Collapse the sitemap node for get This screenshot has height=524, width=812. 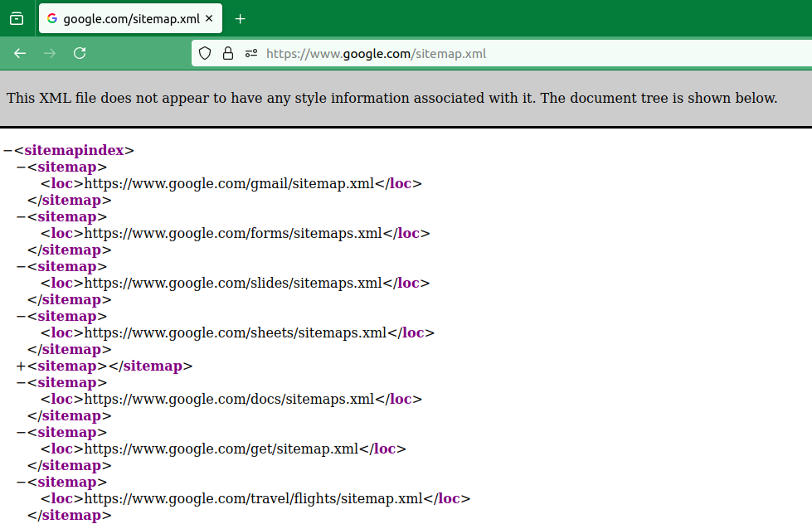click(x=22, y=432)
